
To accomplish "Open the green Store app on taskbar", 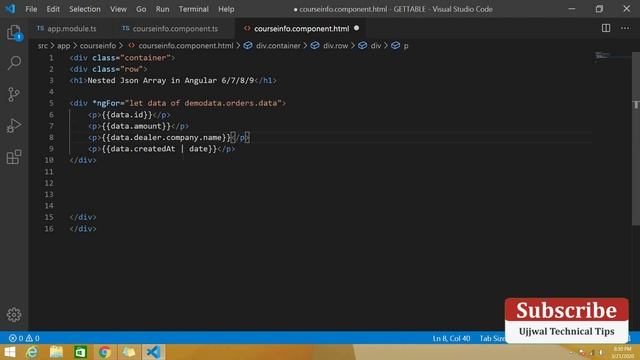I will pos(80,352).
